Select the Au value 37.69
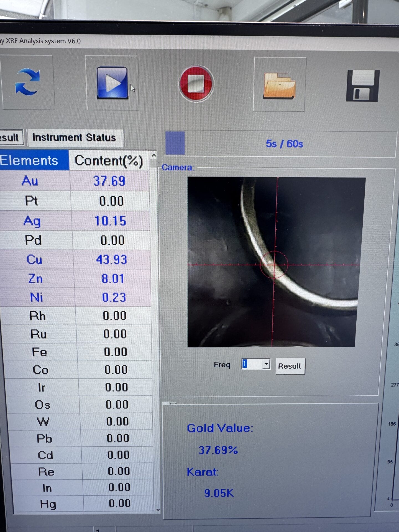 pos(109,181)
